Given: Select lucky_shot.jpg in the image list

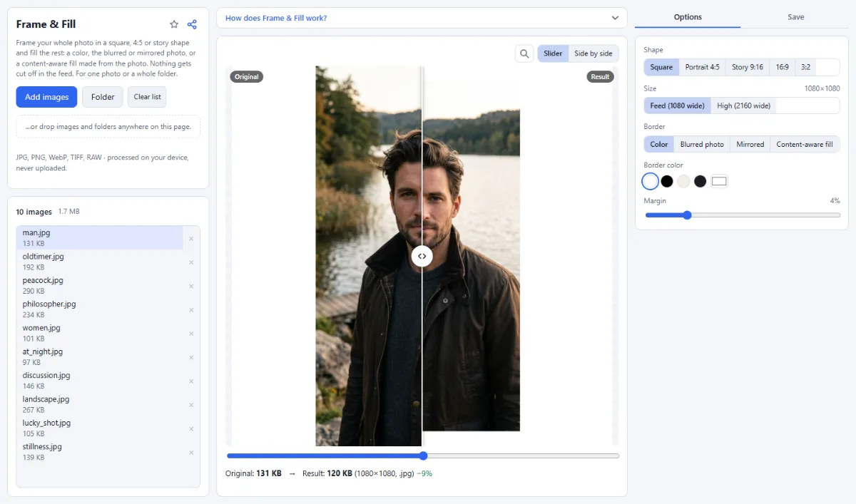Looking at the screenshot, I should tap(100, 428).
